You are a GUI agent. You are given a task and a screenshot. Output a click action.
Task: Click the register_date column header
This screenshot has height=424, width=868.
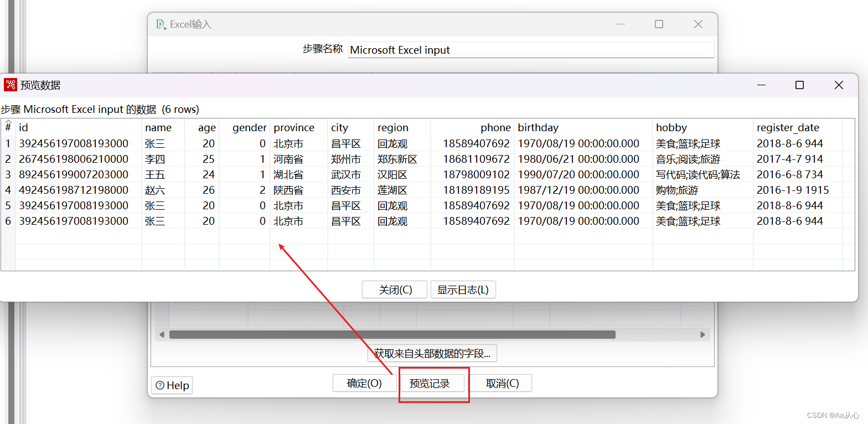pyautogui.click(x=798, y=127)
